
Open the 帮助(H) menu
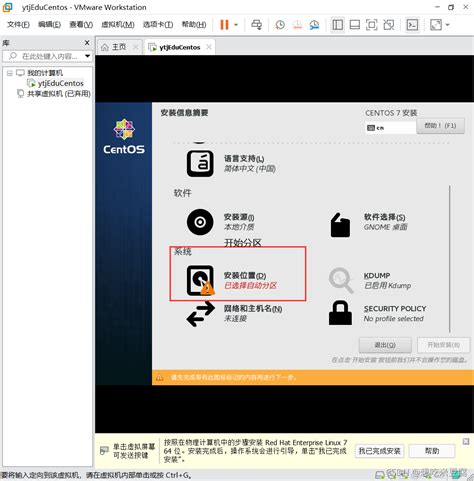coord(194,25)
